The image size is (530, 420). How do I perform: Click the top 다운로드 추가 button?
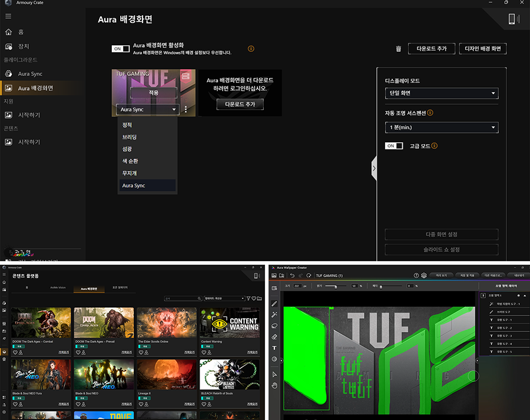coord(431,49)
